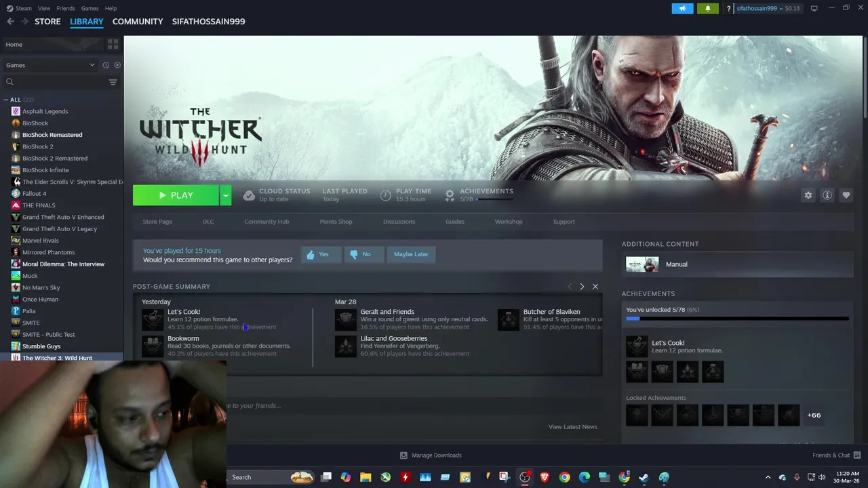The height and width of the screenshot is (488, 868).
Task: Open the Workshop link
Action: [509, 222]
